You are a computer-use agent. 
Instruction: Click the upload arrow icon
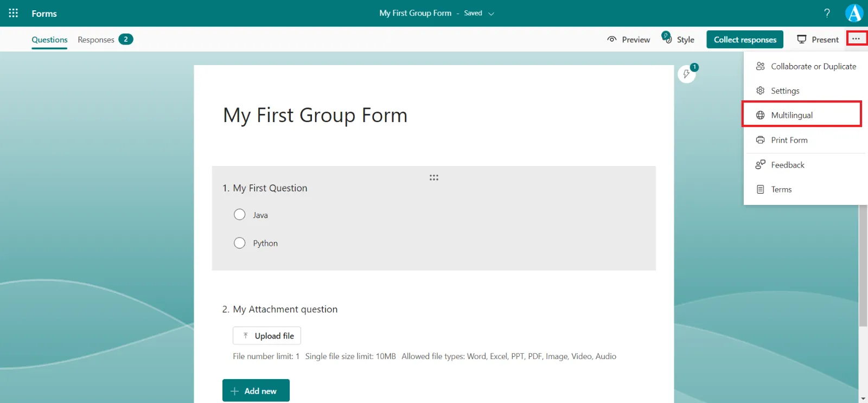[246, 336]
